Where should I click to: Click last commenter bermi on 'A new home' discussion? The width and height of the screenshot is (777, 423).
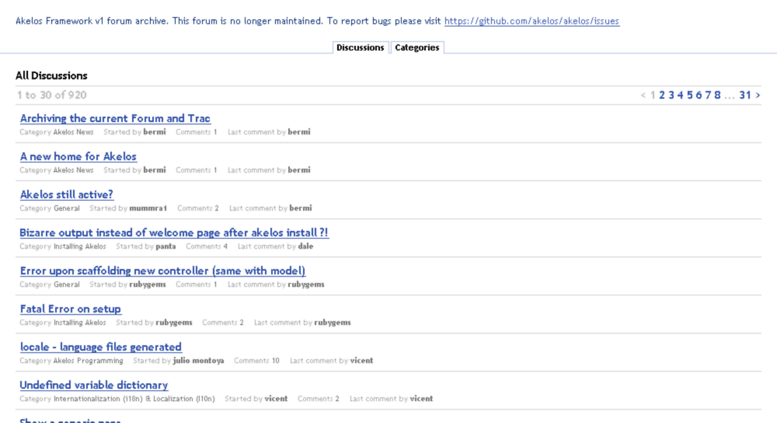tap(299, 170)
